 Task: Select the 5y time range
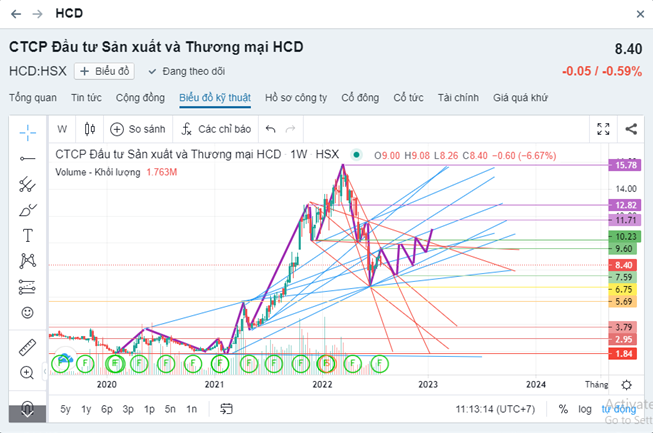click(x=65, y=409)
